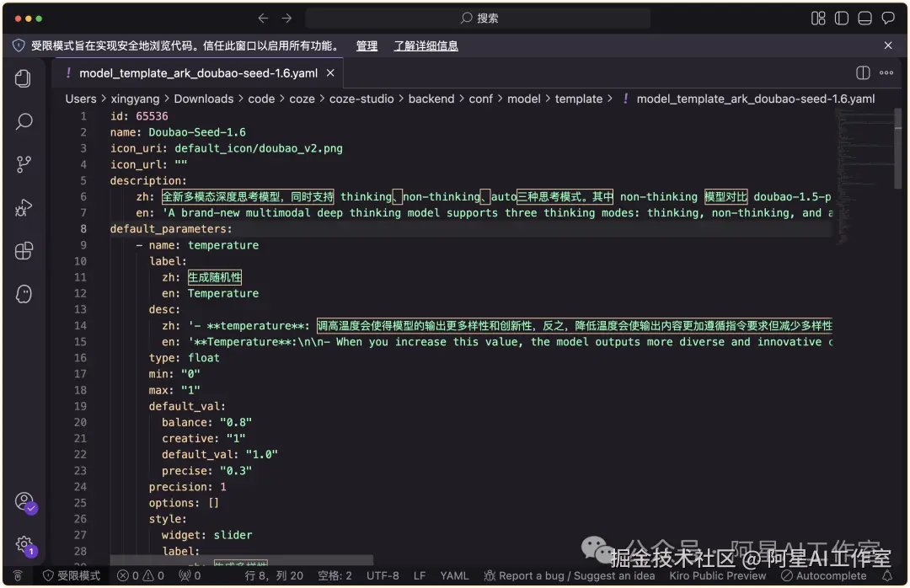Image resolution: width=910 pixels, height=588 pixels.
Task: Open the Manage settings gear
Action: coord(24,545)
